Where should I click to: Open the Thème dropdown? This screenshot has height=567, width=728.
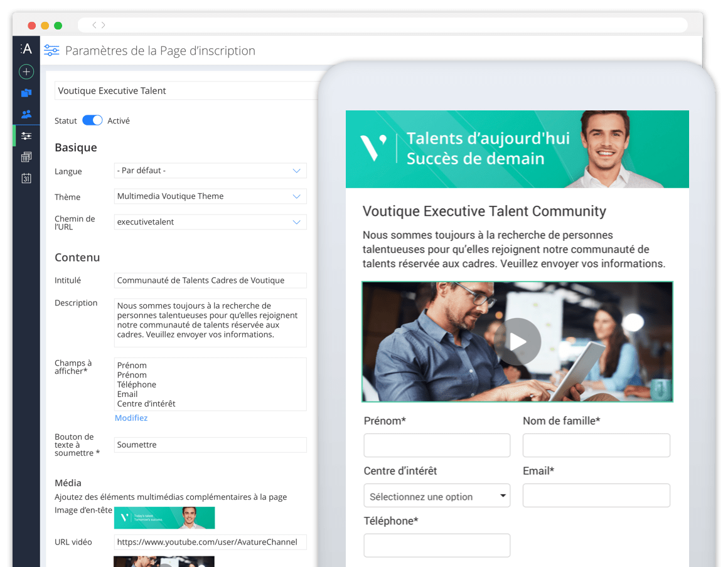[x=210, y=196]
